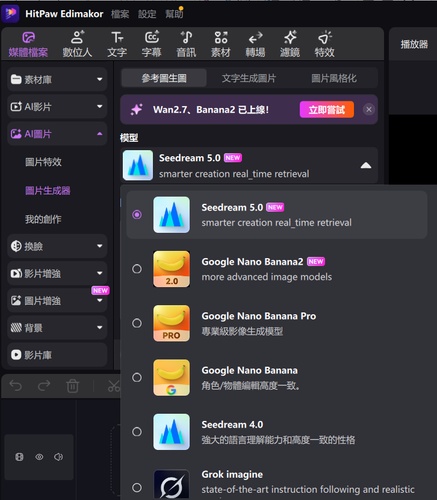Click the Google Nano Banana Pro icon
This screenshot has width=437, height=500.
tap(171, 323)
